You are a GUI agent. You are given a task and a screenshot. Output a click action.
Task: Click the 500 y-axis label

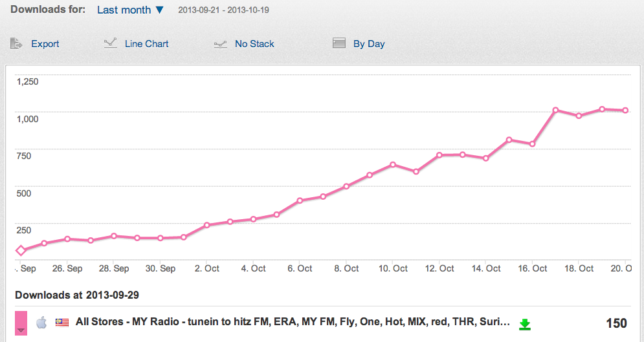24,193
